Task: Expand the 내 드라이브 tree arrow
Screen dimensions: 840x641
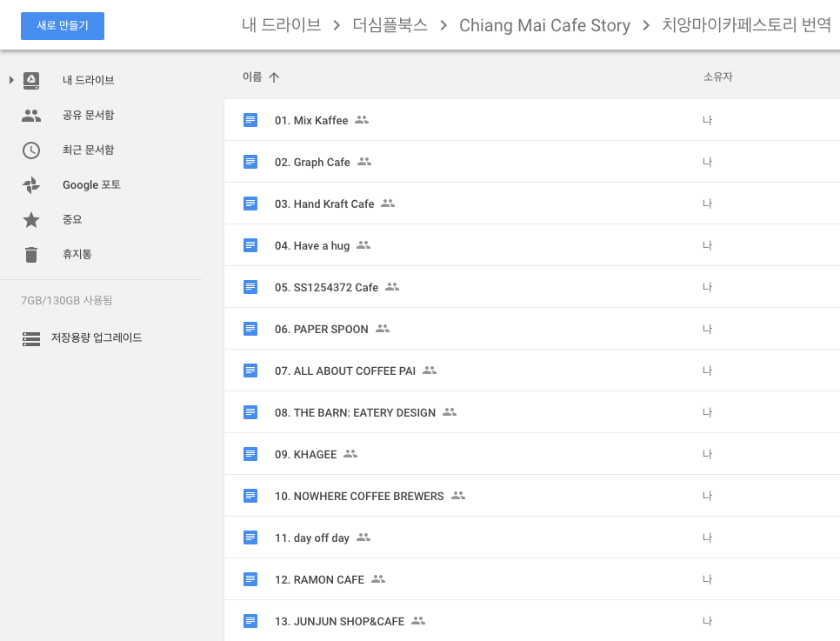Action: [x=11, y=80]
